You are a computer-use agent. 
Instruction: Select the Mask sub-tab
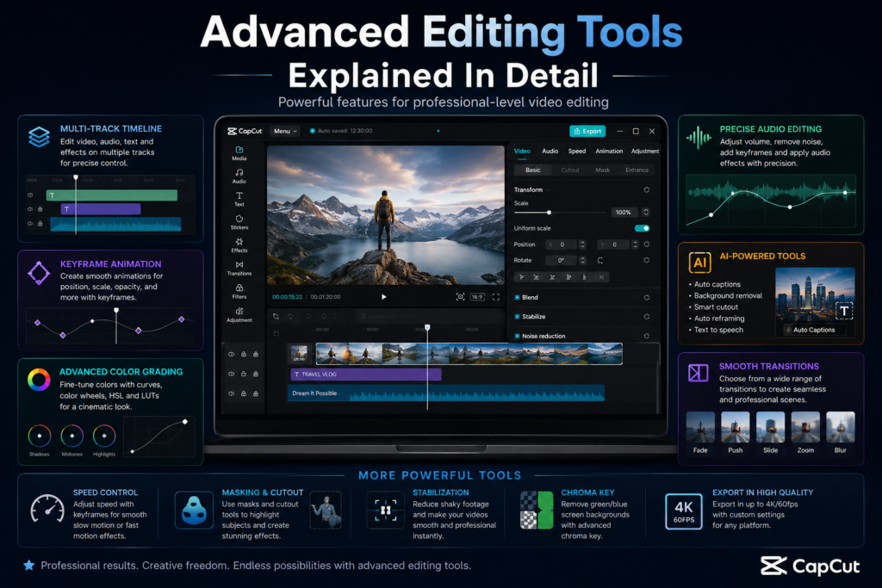click(602, 170)
